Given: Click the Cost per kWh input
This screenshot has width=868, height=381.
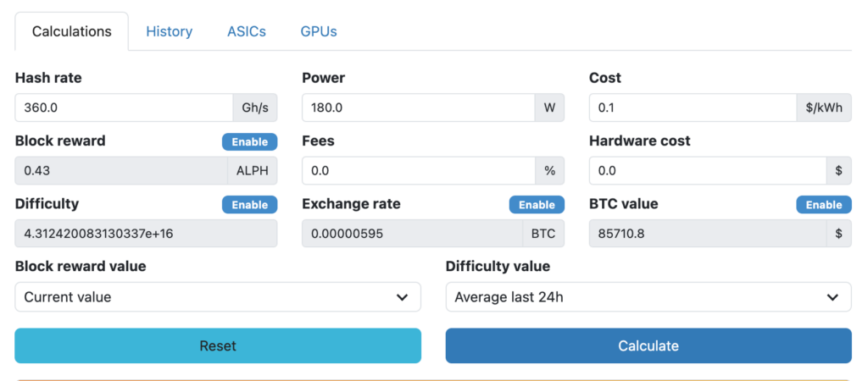Looking at the screenshot, I should [x=692, y=108].
